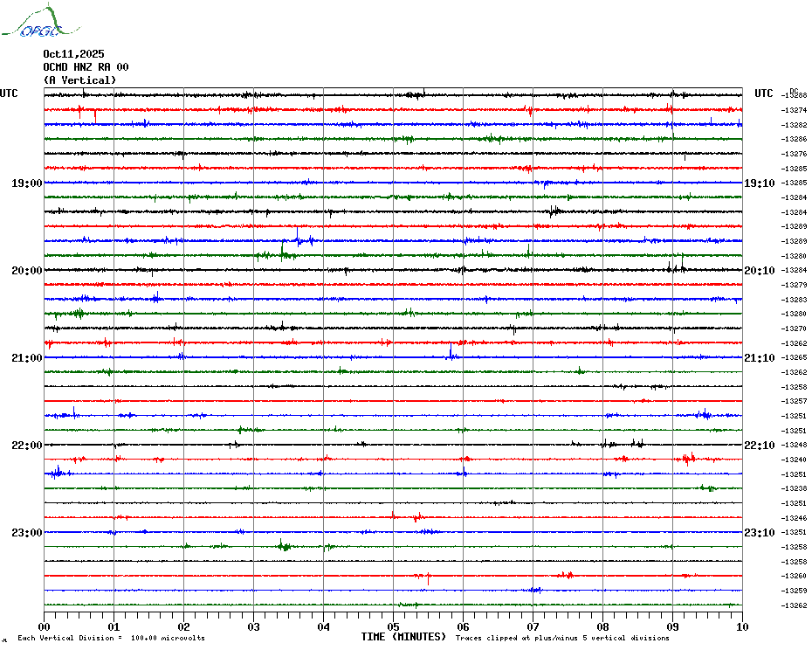Select the DC value -13274
The height and width of the screenshot is (650, 812).
[795, 110]
